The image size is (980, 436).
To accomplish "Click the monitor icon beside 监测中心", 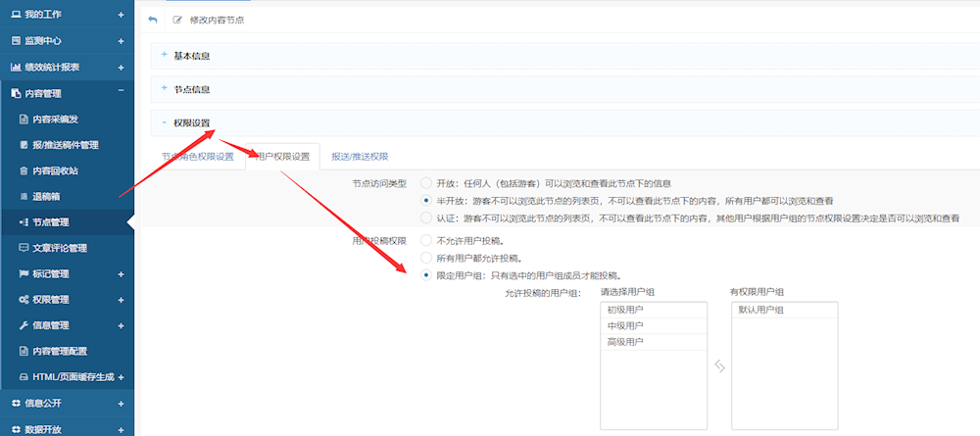I will (17, 40).
